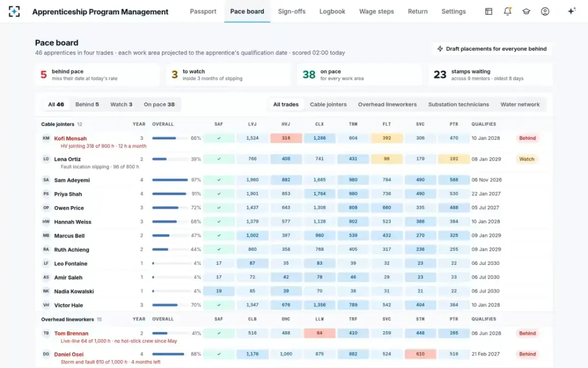Go to the Logbook tab
This screenshot has height=368, width=588.
pos(332,11)
